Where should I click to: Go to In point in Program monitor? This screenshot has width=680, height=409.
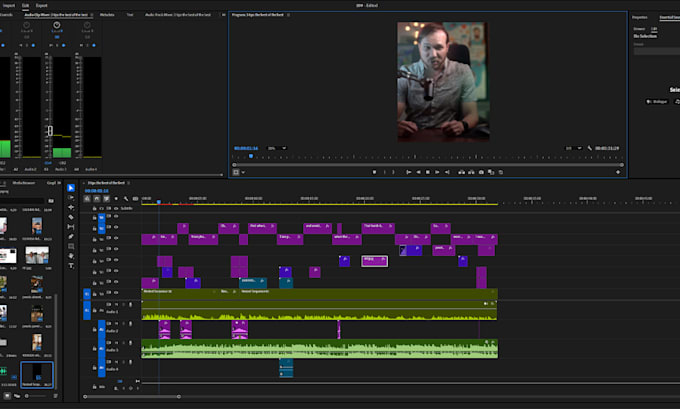[x=409, y=172]
